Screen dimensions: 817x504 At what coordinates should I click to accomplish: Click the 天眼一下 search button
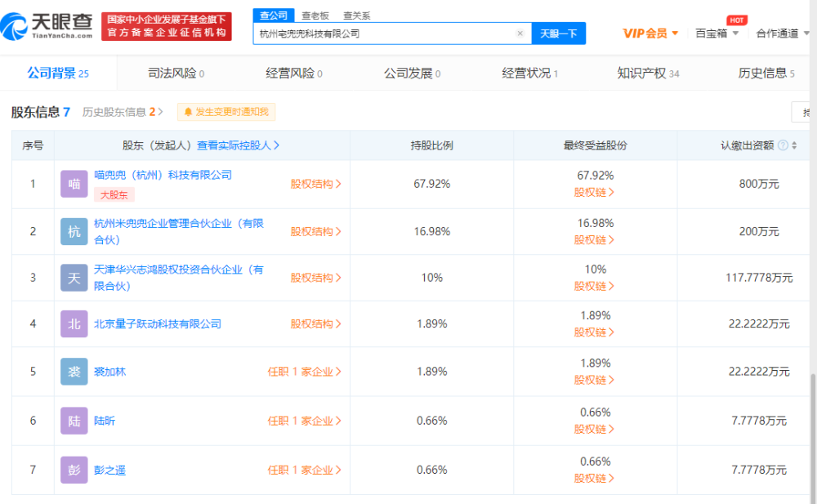(559, 33)
